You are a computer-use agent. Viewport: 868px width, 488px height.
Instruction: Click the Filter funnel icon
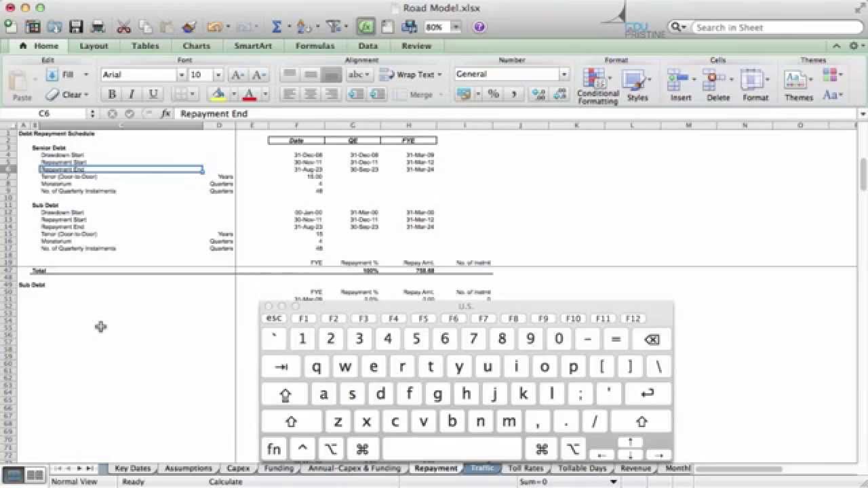point(333,27)
